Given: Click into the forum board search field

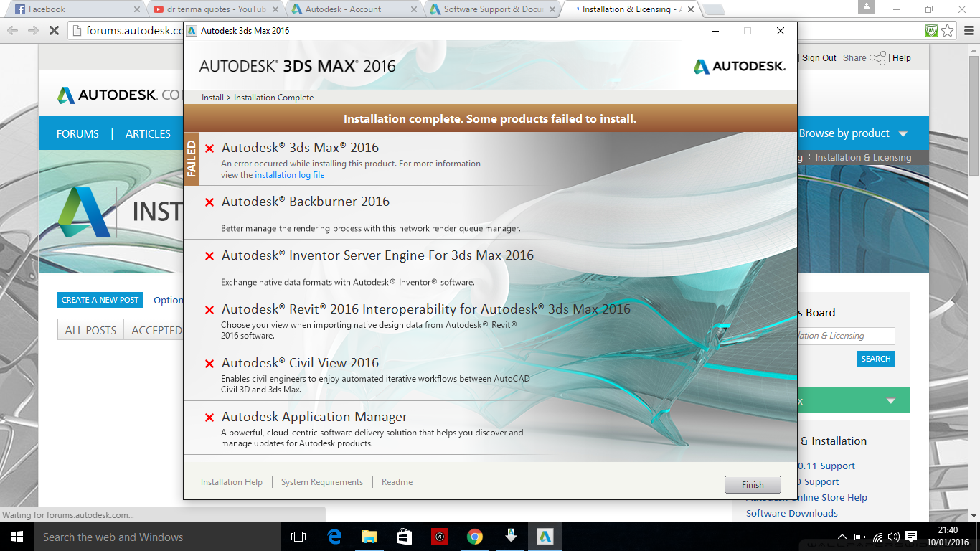Looking at the screenshot, I should [846, 336].
